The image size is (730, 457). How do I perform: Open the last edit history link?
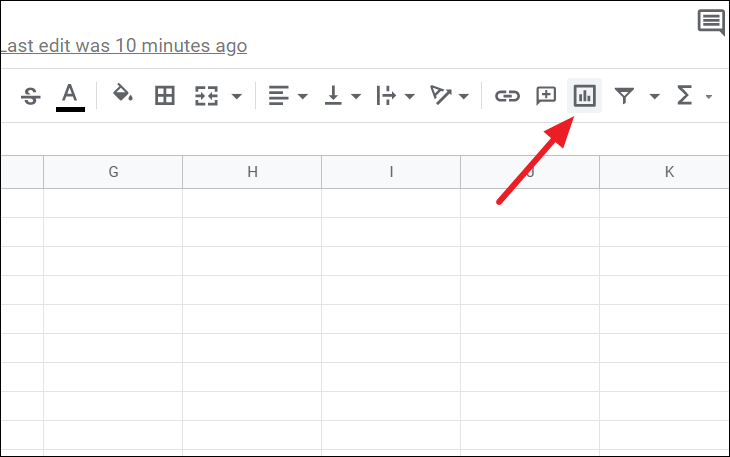pos(124,46)
